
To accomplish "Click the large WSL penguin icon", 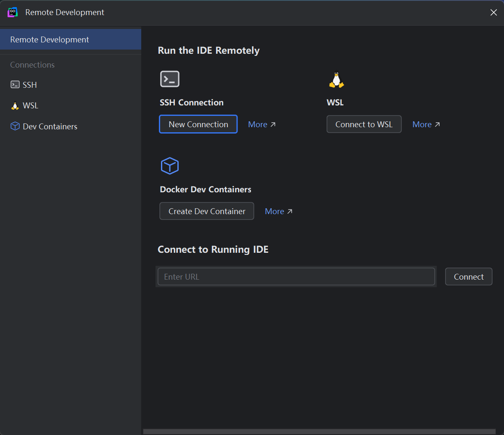I will click(x=336, y=79).
